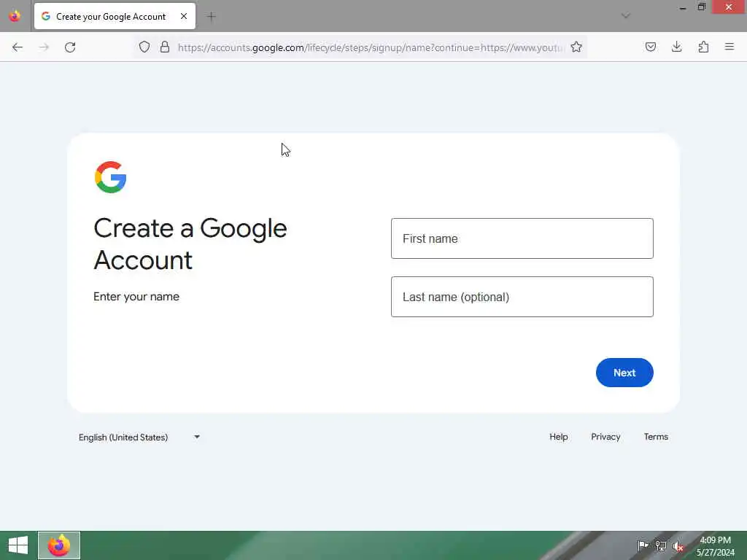Close the Create your Google Account tab
The height and width of the screenshot is (560, 747).
[184, 16]
